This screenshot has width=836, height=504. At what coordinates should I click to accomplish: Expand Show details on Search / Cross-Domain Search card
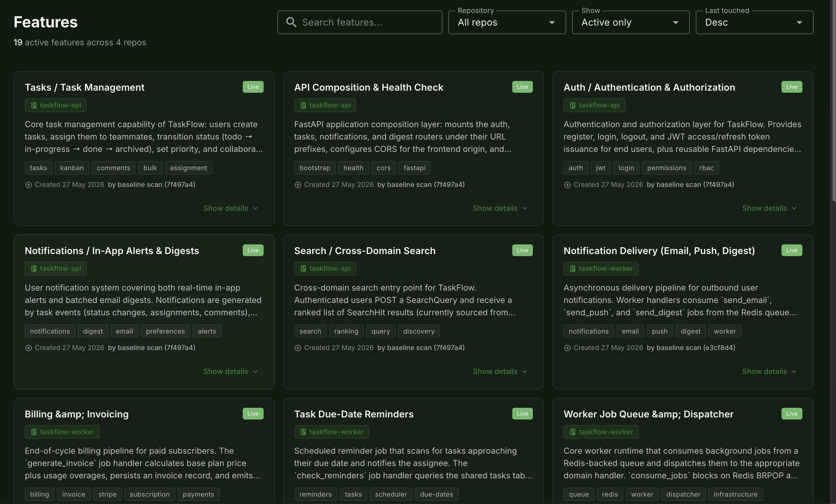pos(500,372)
